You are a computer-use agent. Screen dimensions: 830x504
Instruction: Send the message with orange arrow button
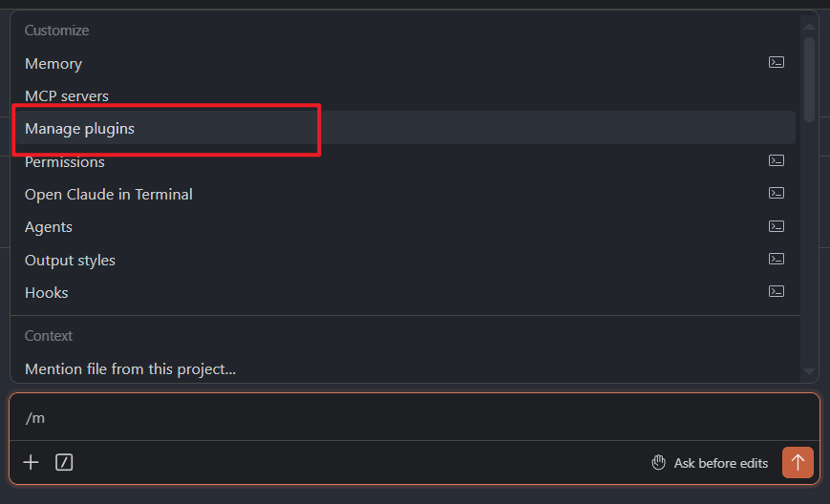[x=798, y=463]
